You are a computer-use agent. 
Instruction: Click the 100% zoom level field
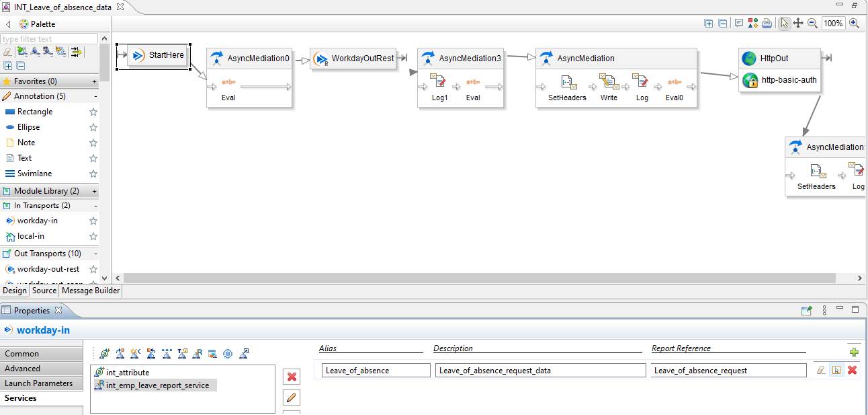[x=833, y=23]
